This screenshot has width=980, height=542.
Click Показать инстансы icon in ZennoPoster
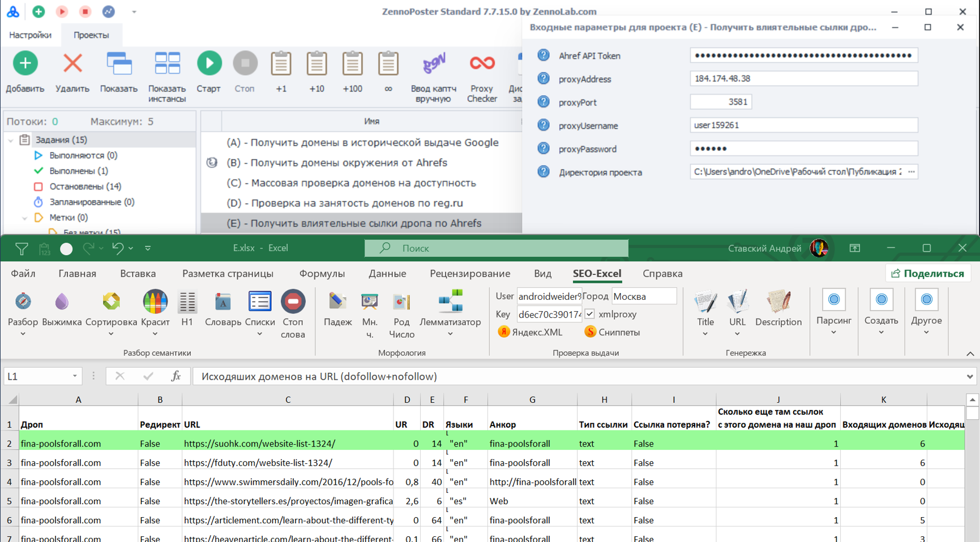[x=167, y=63]
